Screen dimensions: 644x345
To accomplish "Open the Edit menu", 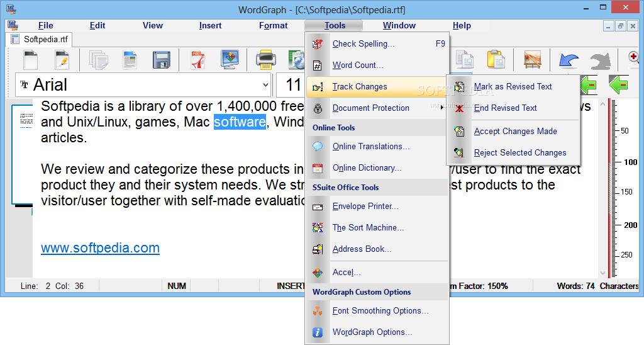I will [x=97, y=25].
